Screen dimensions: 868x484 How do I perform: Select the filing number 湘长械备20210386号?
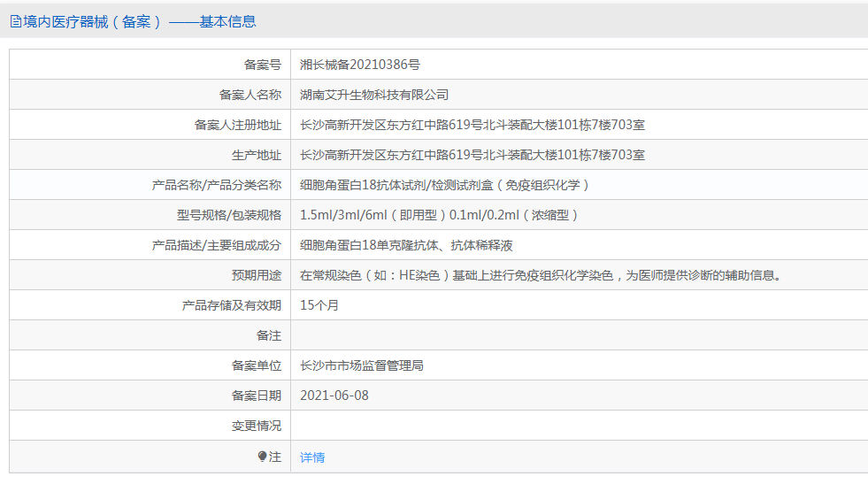coord(360,65)
